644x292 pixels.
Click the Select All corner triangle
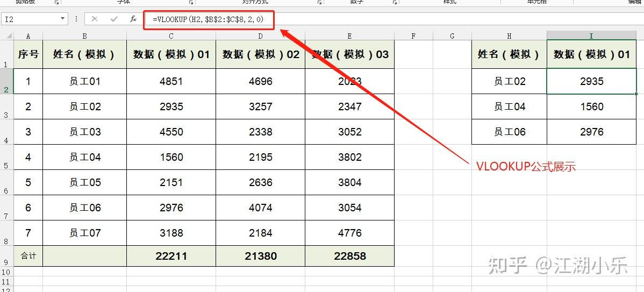click(x=9, y=36)
